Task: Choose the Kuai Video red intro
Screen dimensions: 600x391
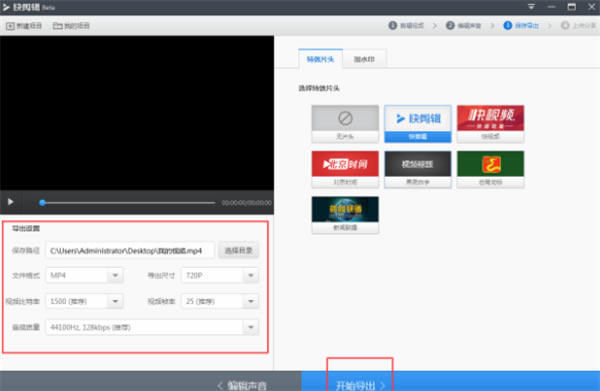Action: (x=490, y=124)
